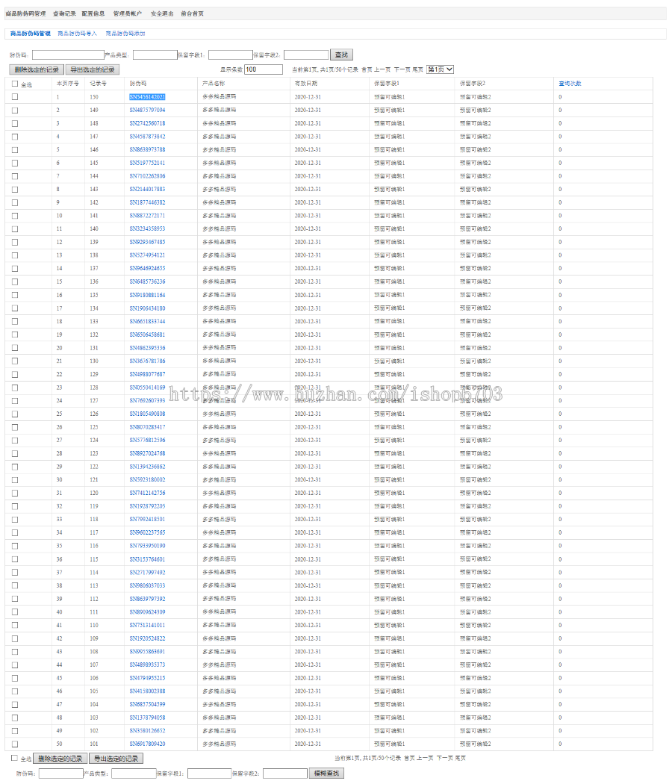Click the top 下一页 pagination link

pyautogui.click(x=402, y=69)
